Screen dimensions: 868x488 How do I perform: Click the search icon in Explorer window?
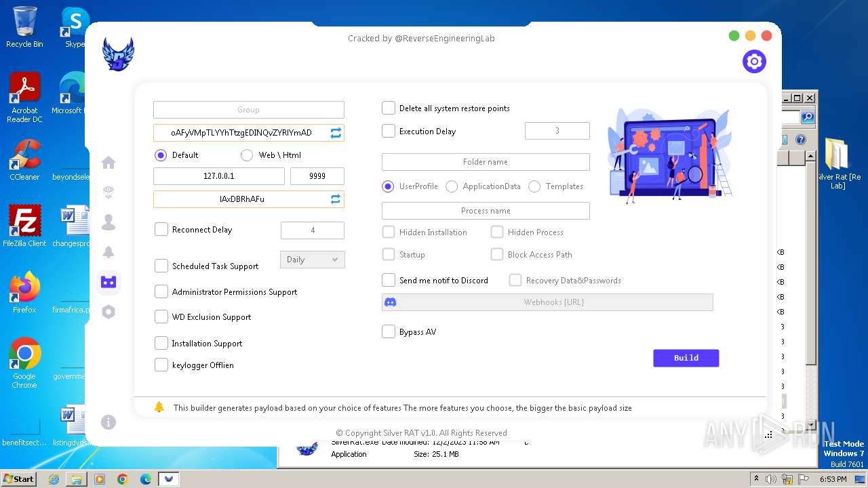808,117
